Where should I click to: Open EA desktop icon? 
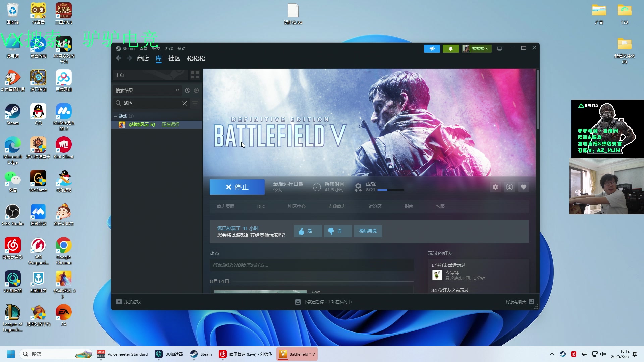pos(63,315)
